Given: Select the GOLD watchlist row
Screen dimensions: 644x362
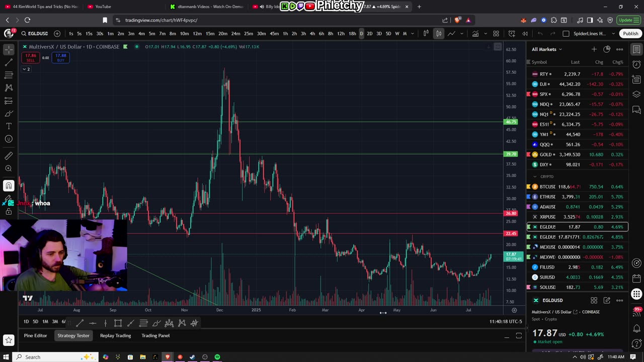Looking at the screenshot, I should (577, 154).
